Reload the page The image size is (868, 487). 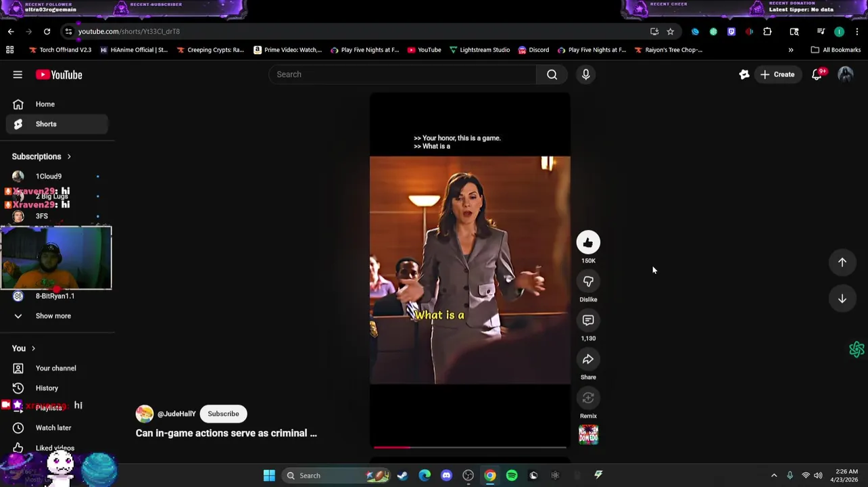click(47, 31)
